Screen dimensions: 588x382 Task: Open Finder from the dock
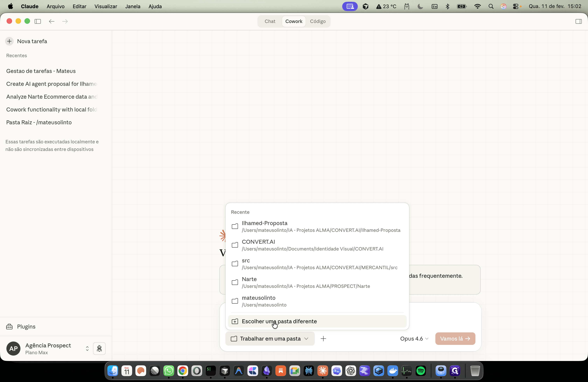pyautogui.click(x=113, y=371)
